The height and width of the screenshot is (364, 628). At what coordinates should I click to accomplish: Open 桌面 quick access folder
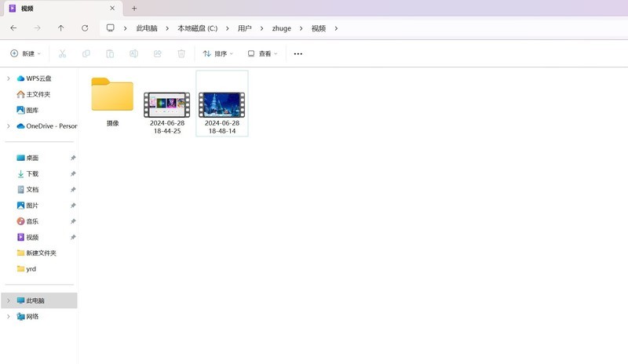point(27,158)
